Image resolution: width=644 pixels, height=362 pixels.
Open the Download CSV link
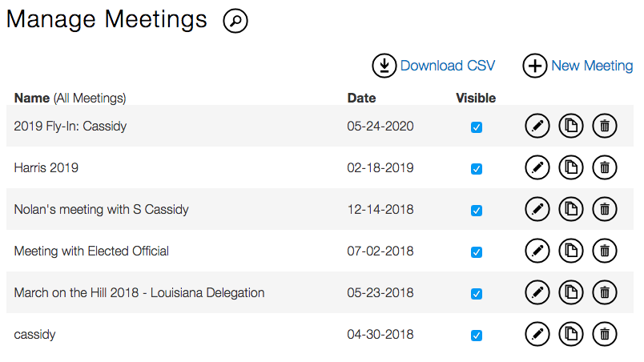pyautogui.click(x=448, y=66)
